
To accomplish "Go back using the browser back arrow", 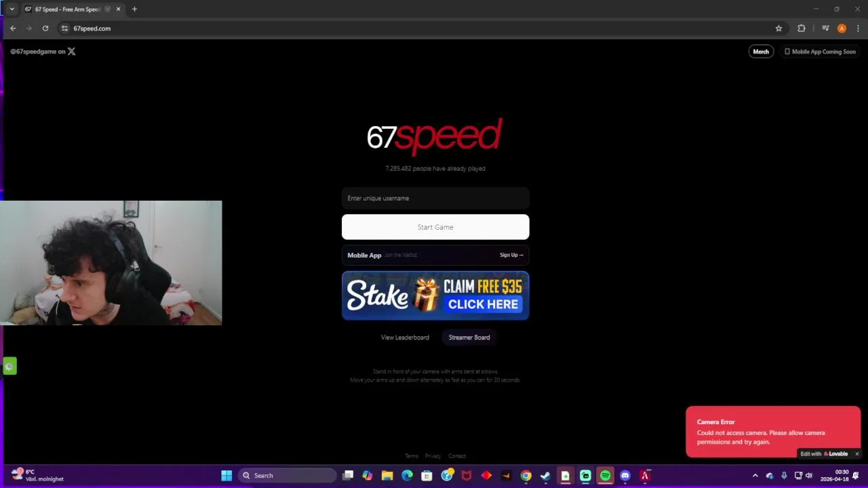I will pyautogui.click(x=13, y=28).
